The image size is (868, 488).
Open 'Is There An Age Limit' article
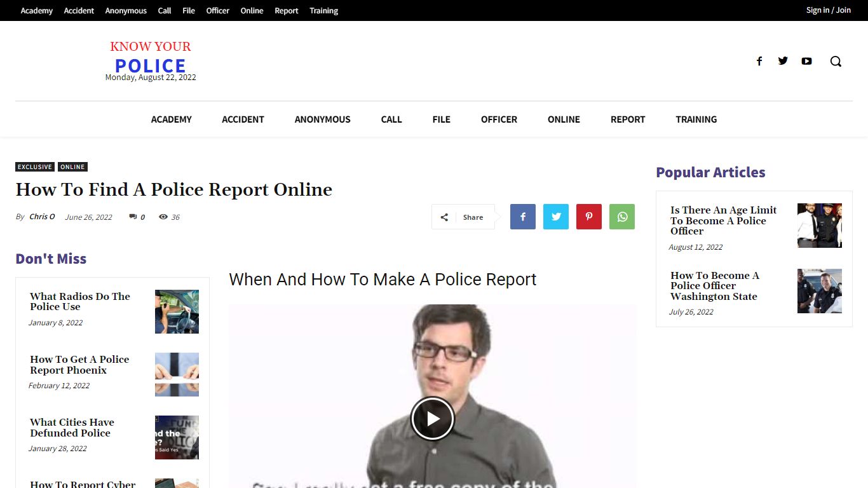[724, 220]
